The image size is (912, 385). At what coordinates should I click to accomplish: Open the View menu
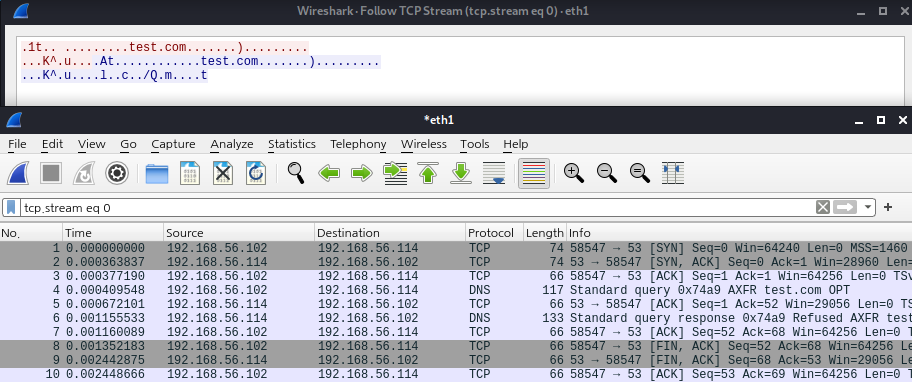91,144
